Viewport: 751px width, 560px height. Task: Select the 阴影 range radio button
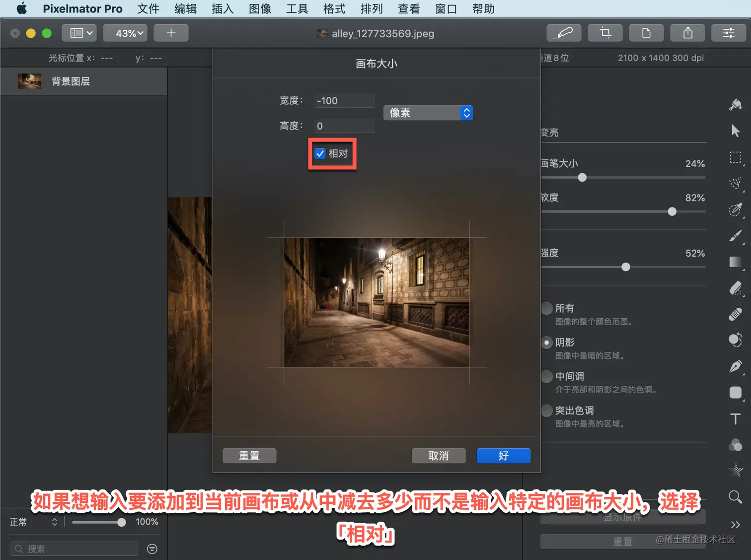click(547, 343)
